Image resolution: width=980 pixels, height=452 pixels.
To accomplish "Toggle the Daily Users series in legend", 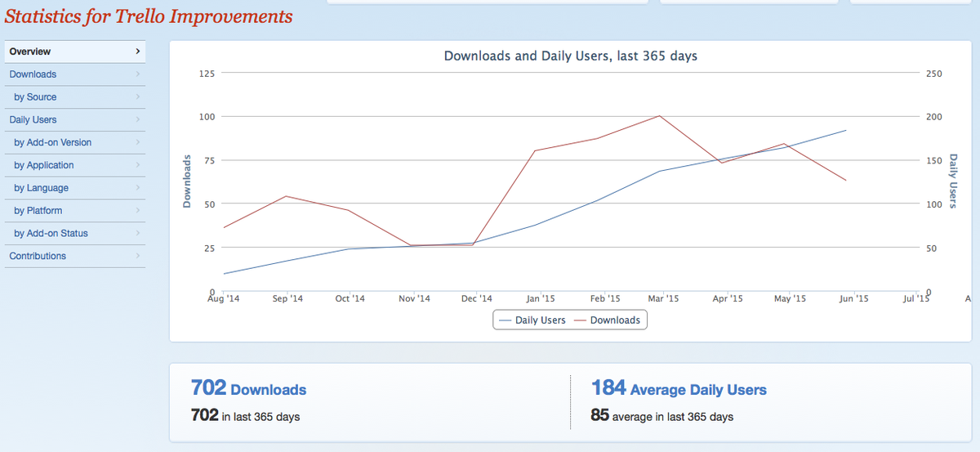I will tap(532, 320).
